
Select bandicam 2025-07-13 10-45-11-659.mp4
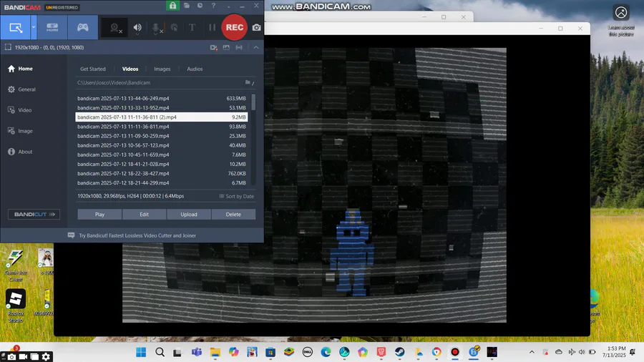pos(162,155)
